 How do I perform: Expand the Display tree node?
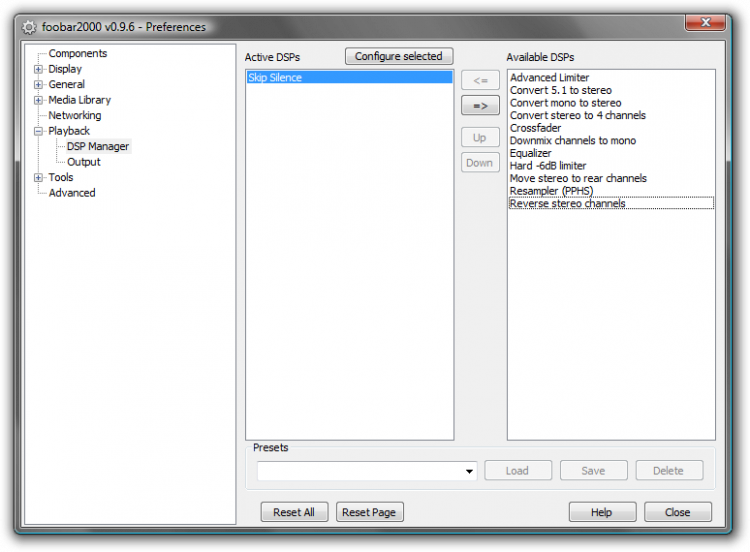click(38, 69)
